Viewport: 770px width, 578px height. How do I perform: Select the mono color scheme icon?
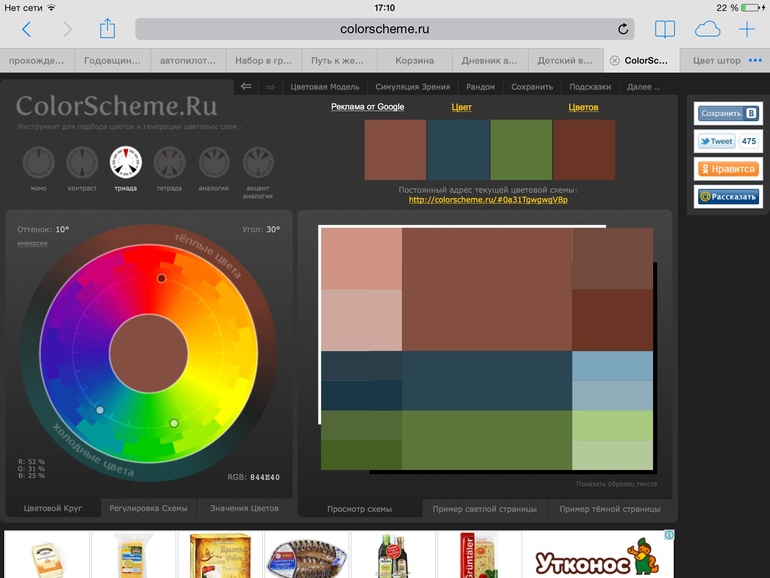[38, 161]
